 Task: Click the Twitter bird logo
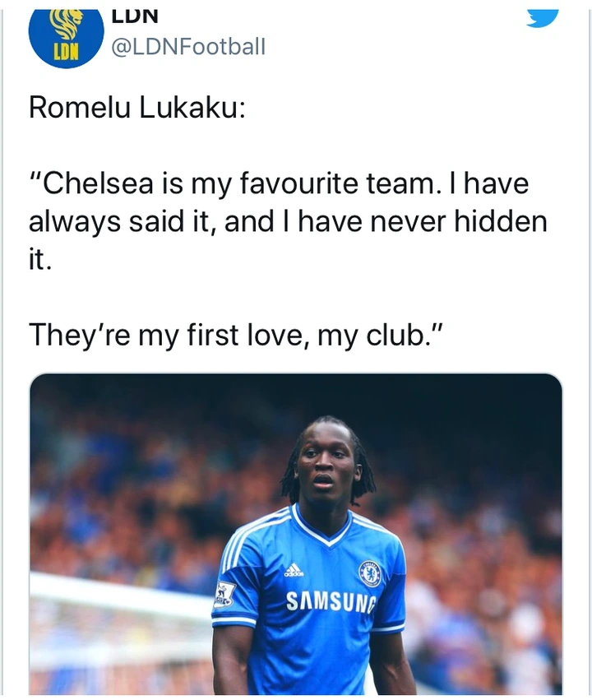pyautogui.click(x=542, y=15)
